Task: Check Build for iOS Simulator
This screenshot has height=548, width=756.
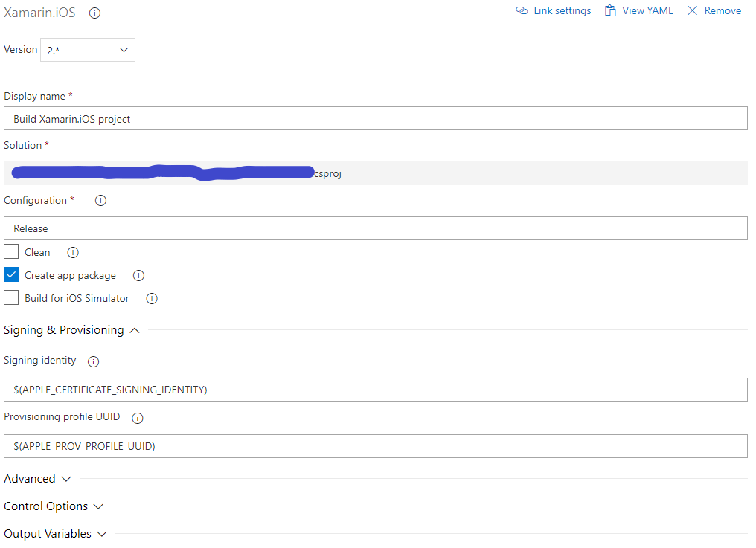Action: click(x=11, y=298)
